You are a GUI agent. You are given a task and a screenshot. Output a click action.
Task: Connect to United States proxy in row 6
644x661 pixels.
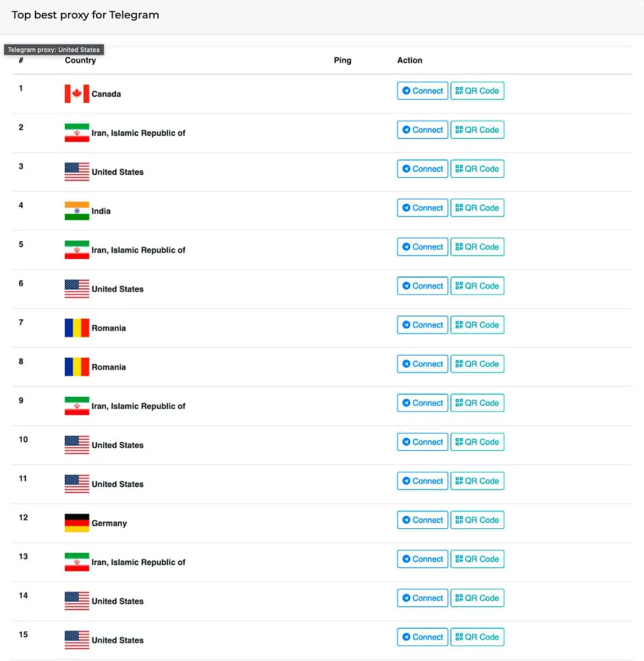[422, 286]
